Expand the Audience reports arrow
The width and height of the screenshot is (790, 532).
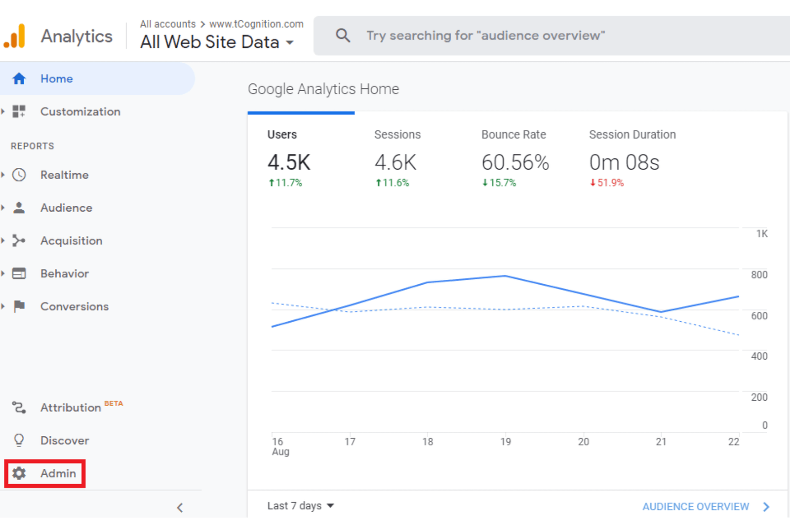click(3, 208)
